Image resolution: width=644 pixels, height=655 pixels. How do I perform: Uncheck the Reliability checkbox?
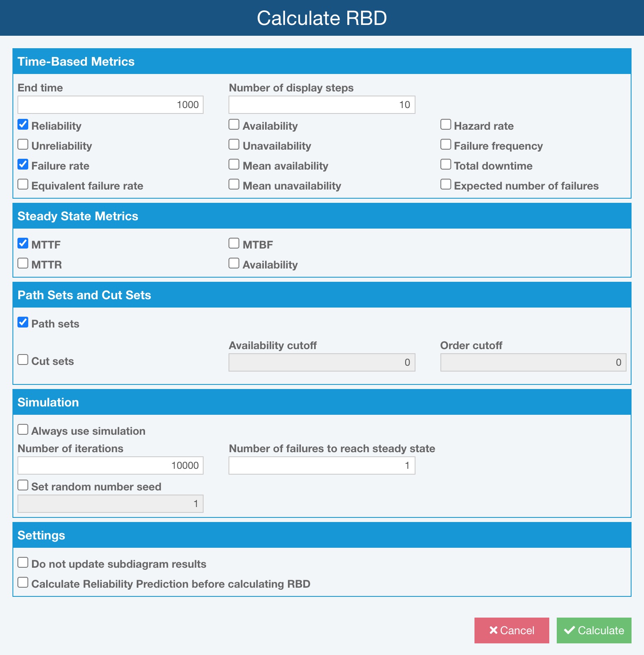23,125
